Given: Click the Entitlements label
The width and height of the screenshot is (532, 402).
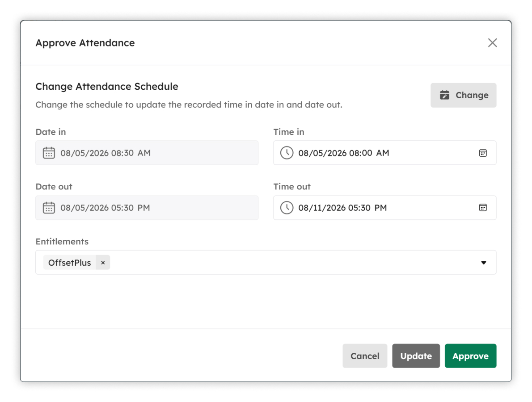Looking at the screenshot, I should pyautogui.click(x=62, y=241).
